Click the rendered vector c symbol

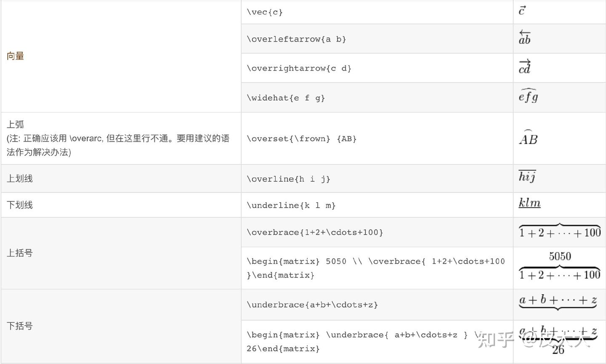522,11
